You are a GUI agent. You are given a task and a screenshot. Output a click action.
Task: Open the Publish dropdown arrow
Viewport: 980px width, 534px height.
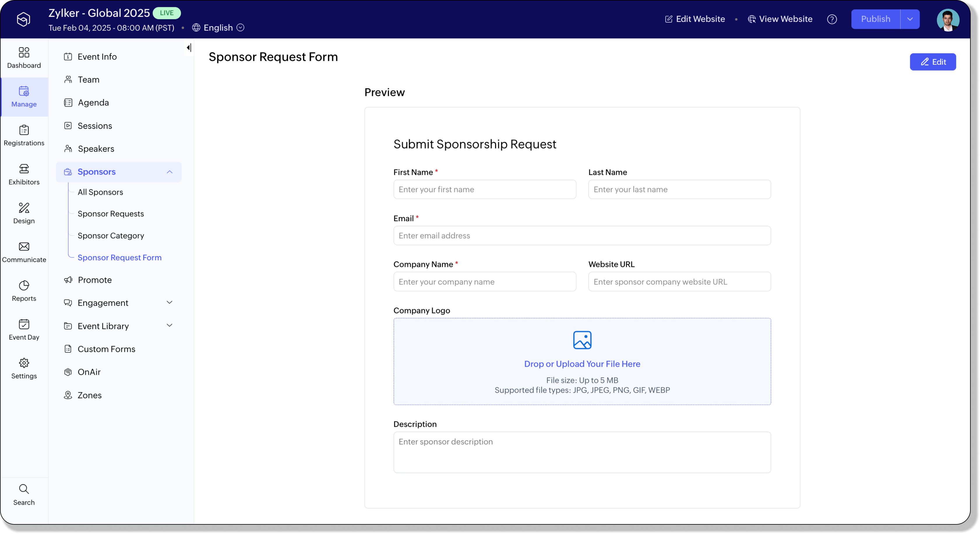(x=910, y=19)
